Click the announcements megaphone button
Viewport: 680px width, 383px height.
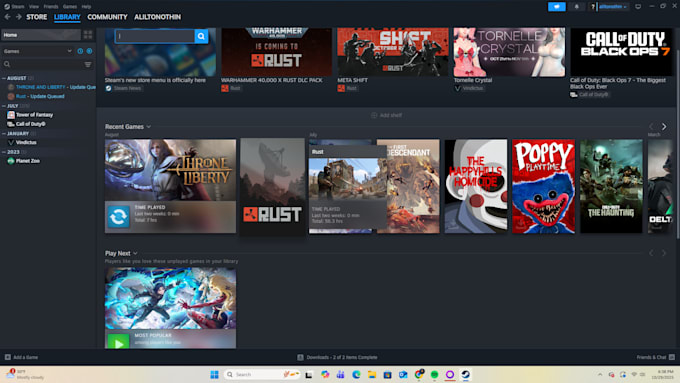point(556,7)
